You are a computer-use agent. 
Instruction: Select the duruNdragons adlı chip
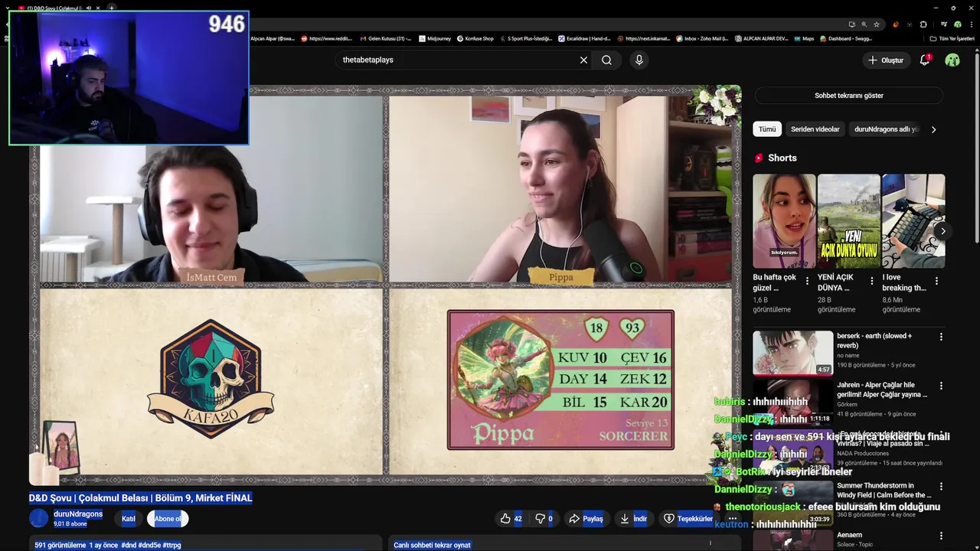click(x=886, y=129)
